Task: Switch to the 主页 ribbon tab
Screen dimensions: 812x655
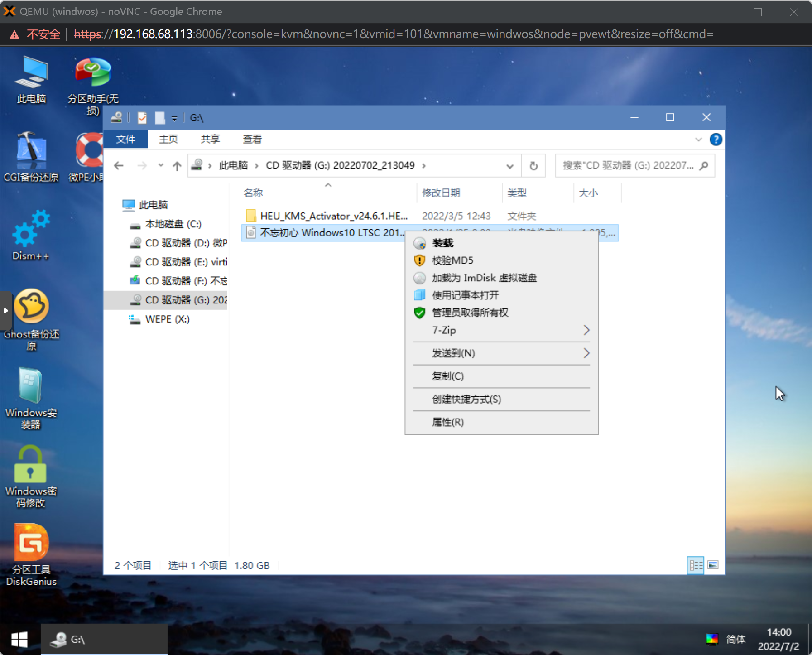Action: tap(168, 139)
